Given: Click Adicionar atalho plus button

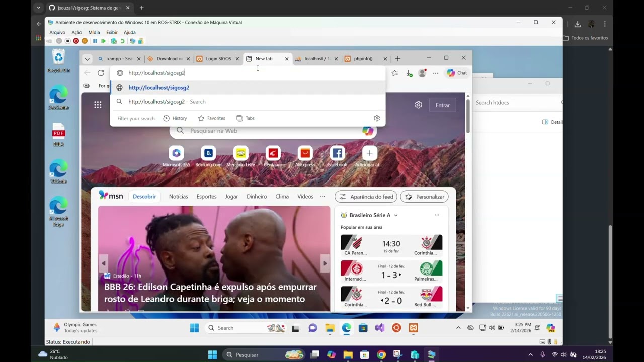Looking at the screenshot, I should click(x=369, y=153).
